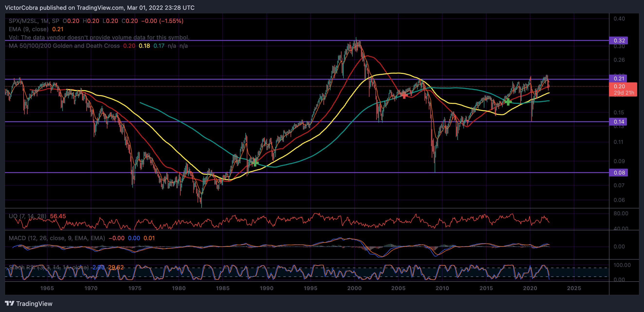Click the 0.21 purple price label
Viewport: 644px width, 312px height.
618,78
